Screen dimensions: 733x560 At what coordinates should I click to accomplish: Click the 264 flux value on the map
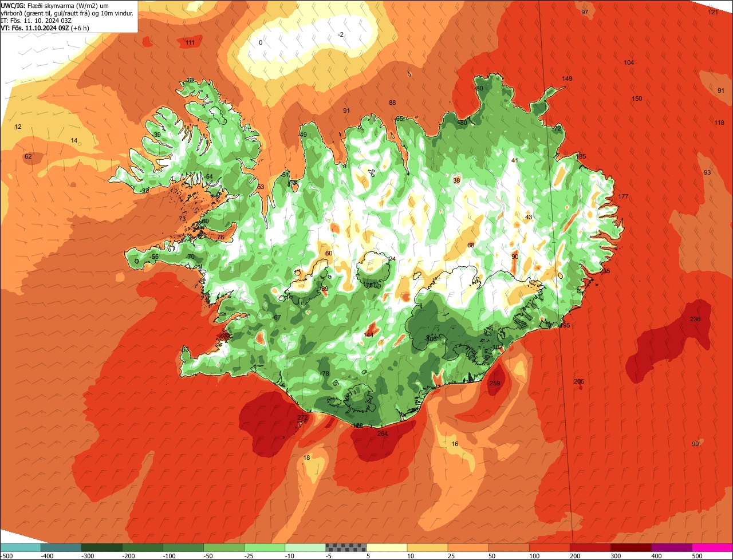[383, 433]
